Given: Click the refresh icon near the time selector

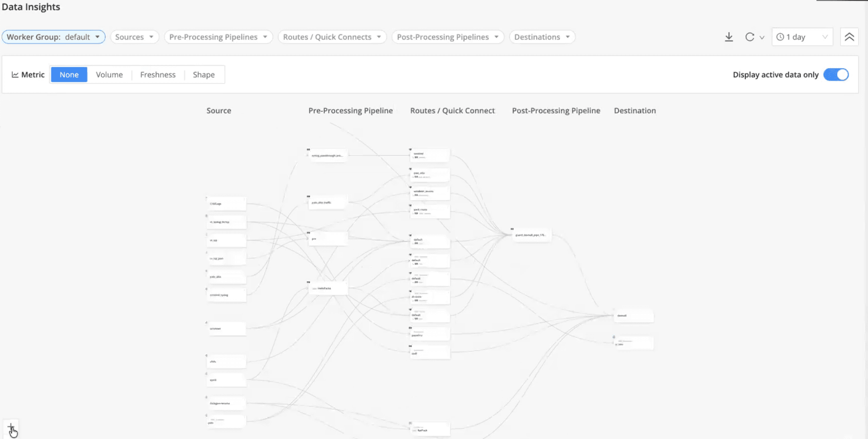Looking at the screenshot, I should click(749, 36).
